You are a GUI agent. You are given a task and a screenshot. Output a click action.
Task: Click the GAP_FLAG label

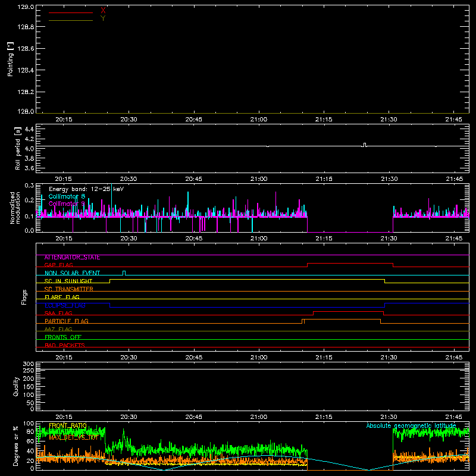click(58, 265)
